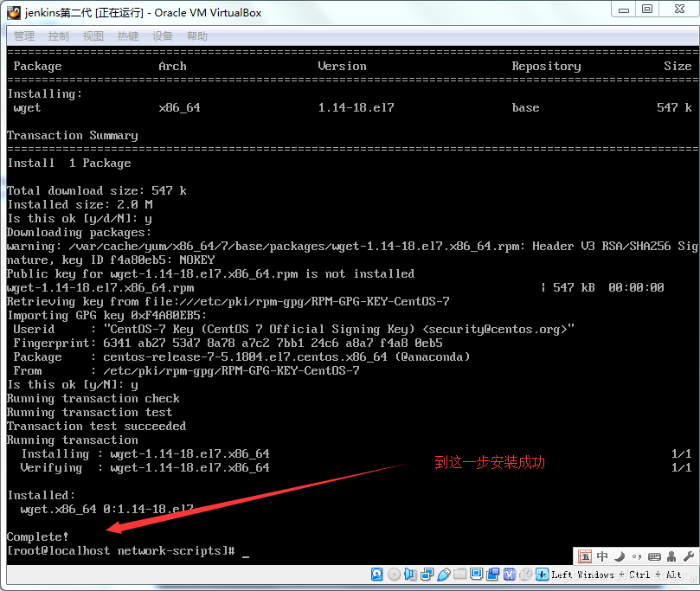Screen dimensions: 700x591
Task: Open the 设备 menu
Action: click(x=162, y=36)
